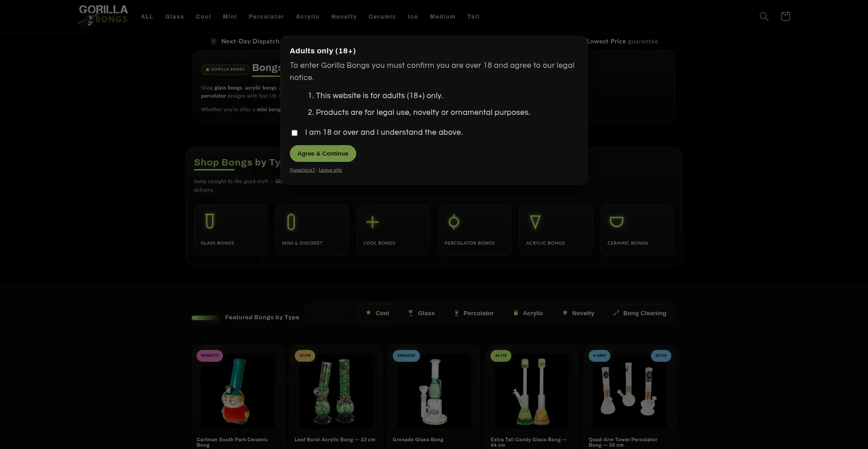Open the search icon in the header
The width and height of the screenshot is (868, 449).
coord(764,16)
